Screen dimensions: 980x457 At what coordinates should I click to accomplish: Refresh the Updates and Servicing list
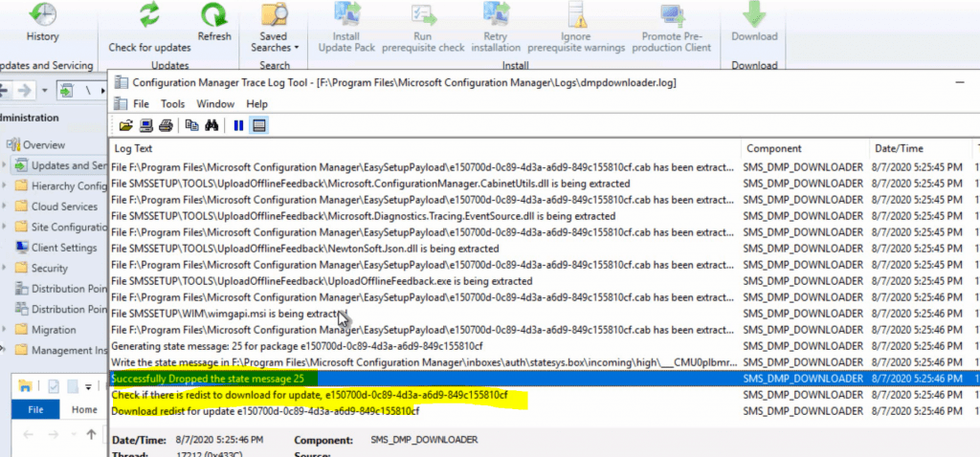(x=214, y=23)
